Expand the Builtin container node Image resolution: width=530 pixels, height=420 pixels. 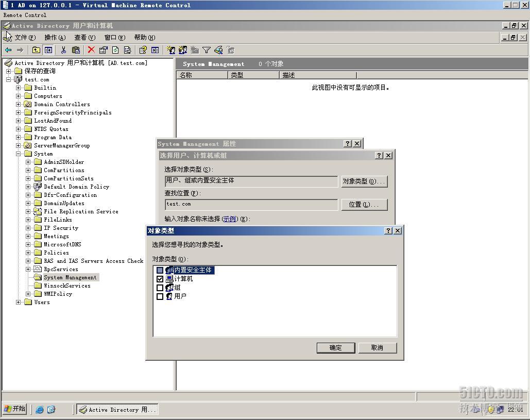tap(18, 88)
